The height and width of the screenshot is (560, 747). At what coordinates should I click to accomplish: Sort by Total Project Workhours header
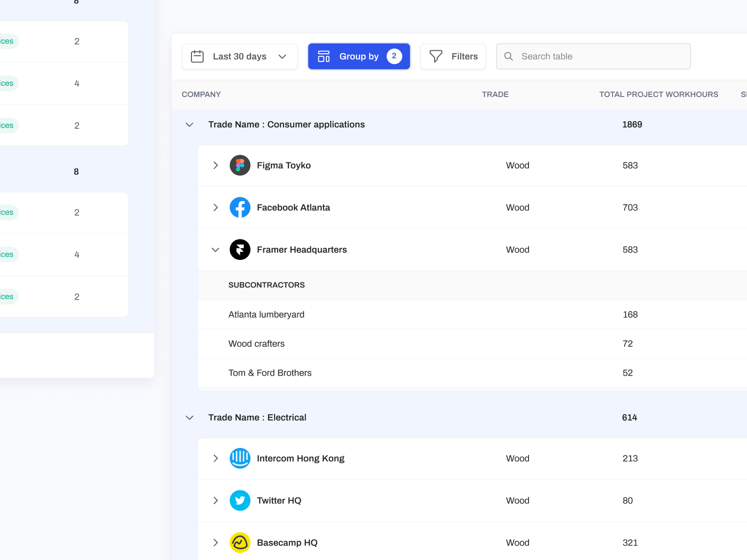click(x=658, y=94)
